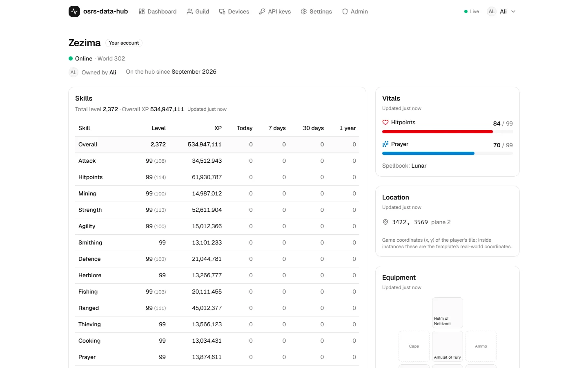The height and width of the screenshot is (368, 588).
Task: Click the Admin shield icon
Action: point(345,11)
